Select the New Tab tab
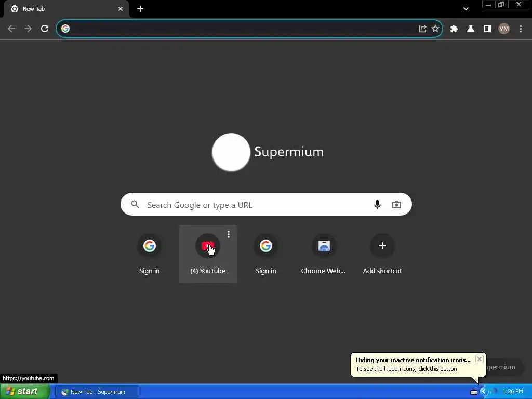Image resolution: width=532 pixels, height=399 pixels. pos(66,9)
